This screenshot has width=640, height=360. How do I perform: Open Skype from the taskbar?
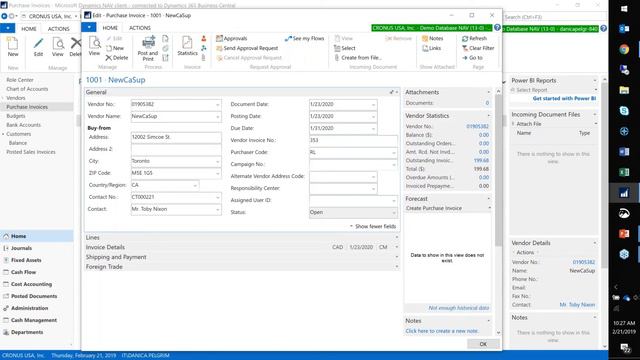[x=624, y=111]
